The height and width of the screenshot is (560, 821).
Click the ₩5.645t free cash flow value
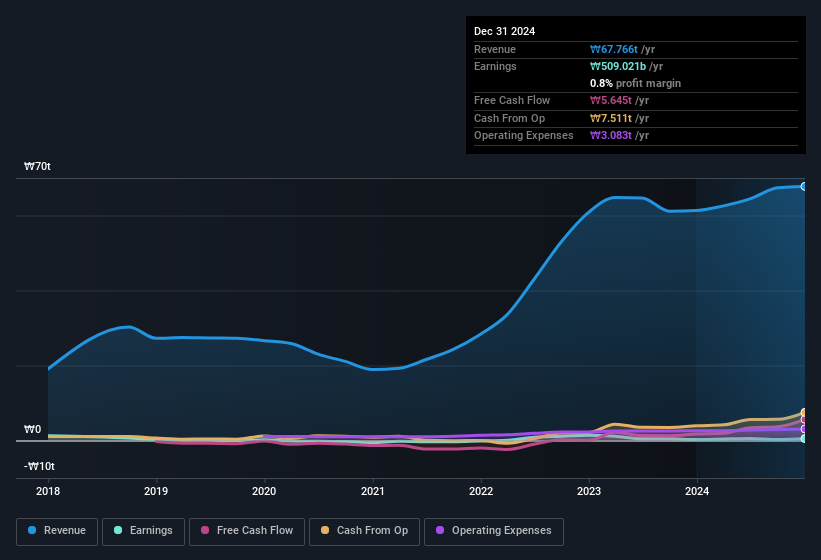pyautogui.click(x=611, y=100)
